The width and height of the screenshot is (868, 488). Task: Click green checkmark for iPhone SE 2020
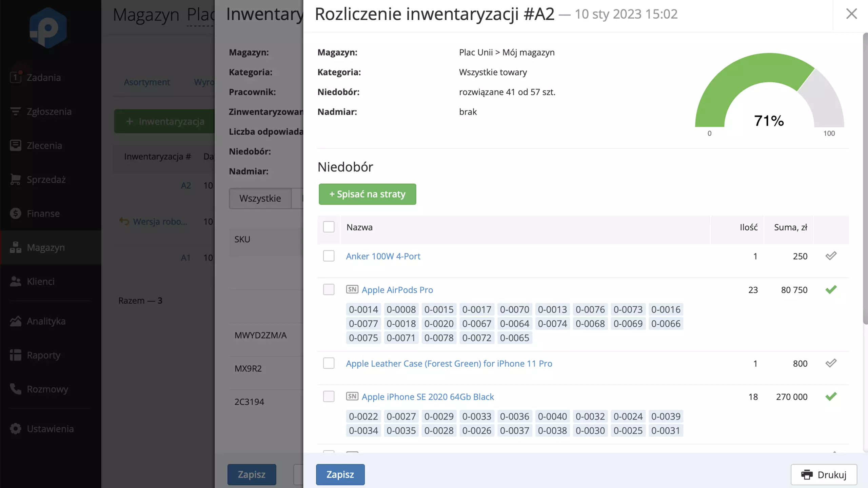tap(831, 396)
